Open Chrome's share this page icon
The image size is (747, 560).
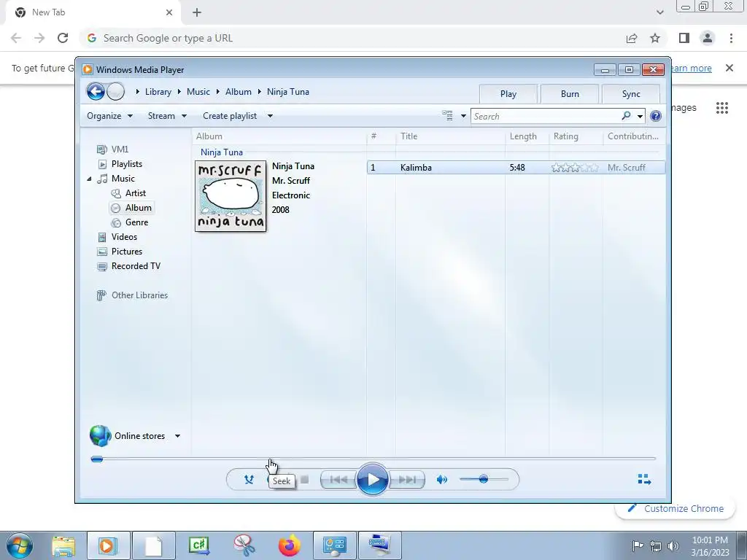tap(632, 38)
